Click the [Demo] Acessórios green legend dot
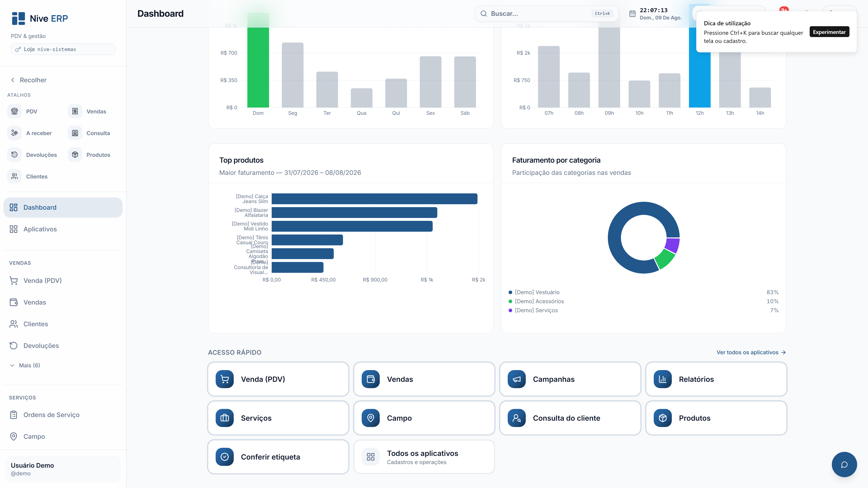The height and width of the screenshot is (488, 868). pos(510,301)
